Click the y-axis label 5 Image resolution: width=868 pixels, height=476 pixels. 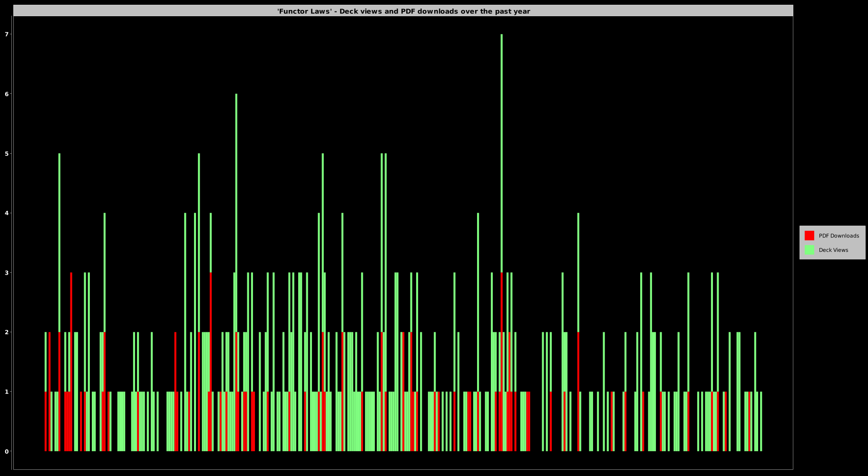coord(7,154)
